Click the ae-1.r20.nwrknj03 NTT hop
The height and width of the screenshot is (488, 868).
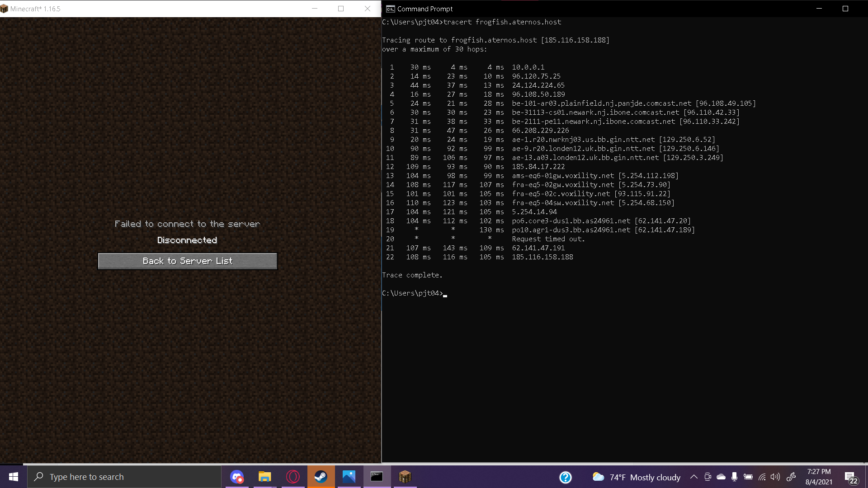(x=613, y=139)
